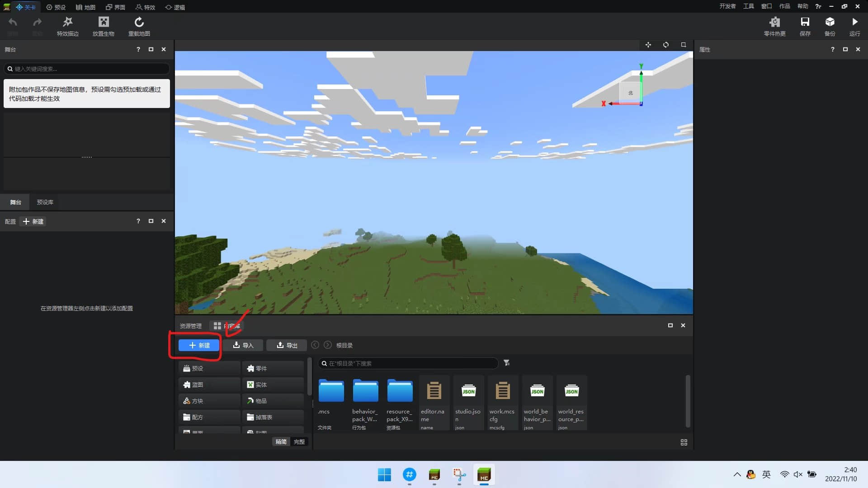The width and height of the screenshot is (868, 488).
Task: Open the resource_pack folder
Action: pos(400,403)
